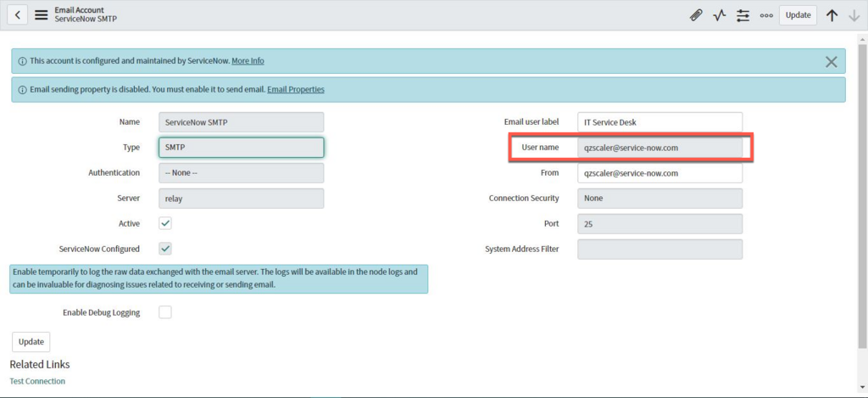Click the vertical scrollbar on the right
The image size is (868, 398).
tap(862, 197)
